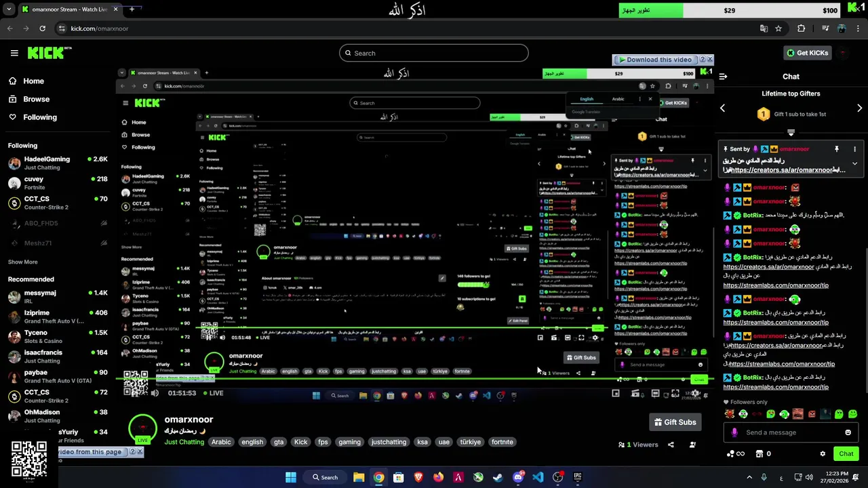The image size is (868, 488).
Task: Open the emoji picker in the message box
Action: 848,432
